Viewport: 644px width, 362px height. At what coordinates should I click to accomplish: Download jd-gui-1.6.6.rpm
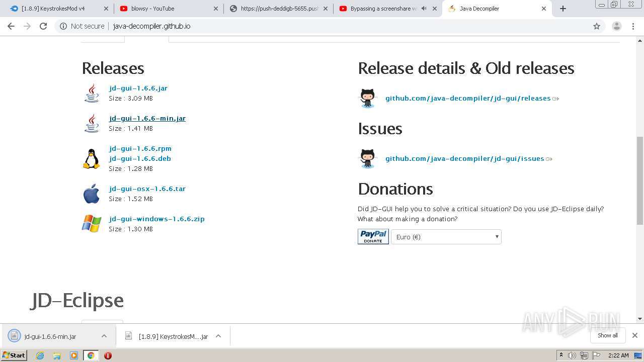click(140, 148)
